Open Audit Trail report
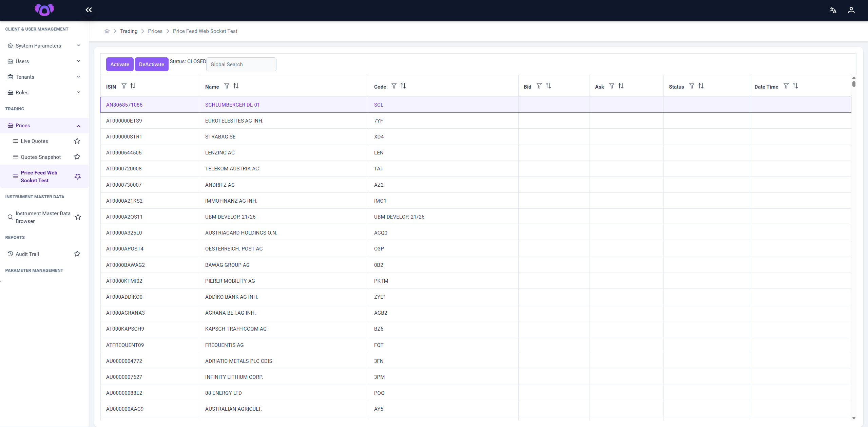 (27, 254)
